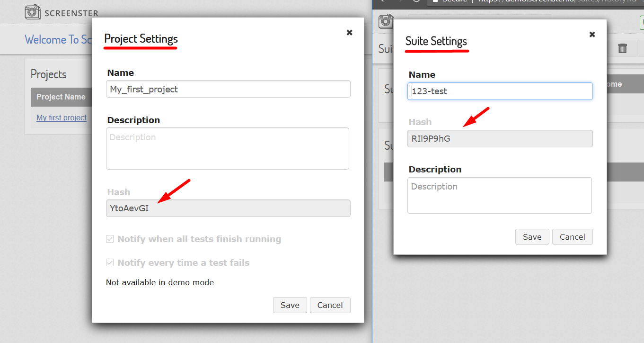Close the Suite Settings dialog
Viewport: 644px width, 343px height.
coord(592,34)
